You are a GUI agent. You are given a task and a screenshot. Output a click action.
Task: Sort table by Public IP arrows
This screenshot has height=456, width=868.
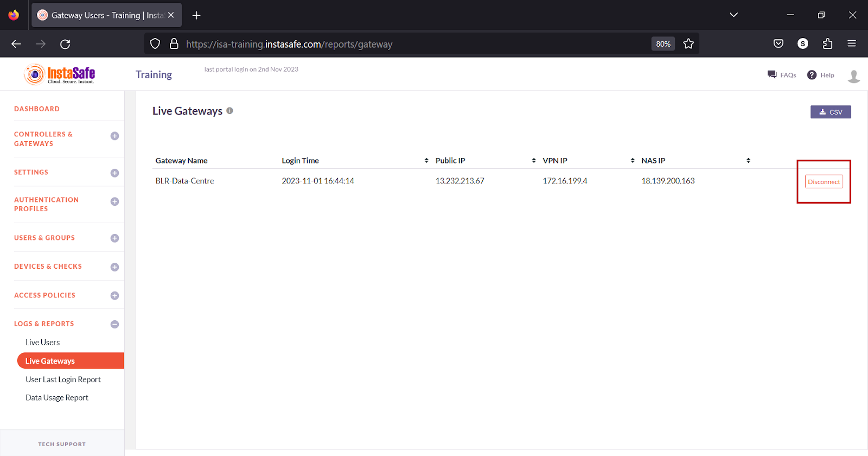click(534, 161)
